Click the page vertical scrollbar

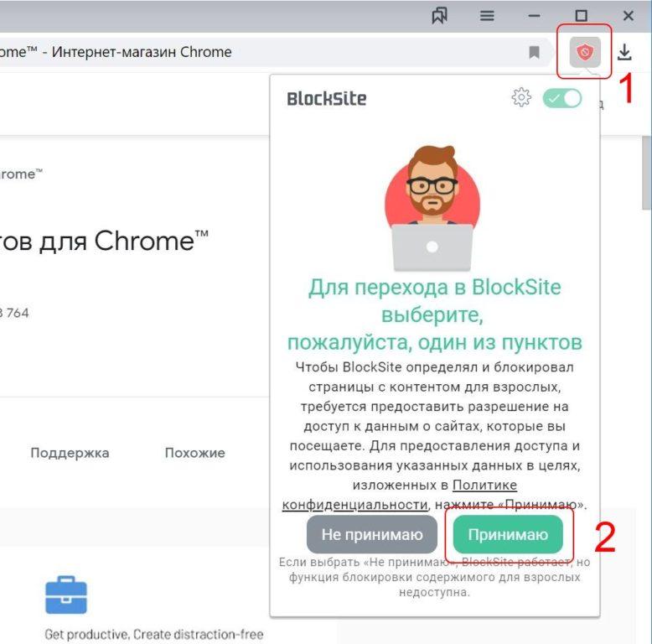647,174
